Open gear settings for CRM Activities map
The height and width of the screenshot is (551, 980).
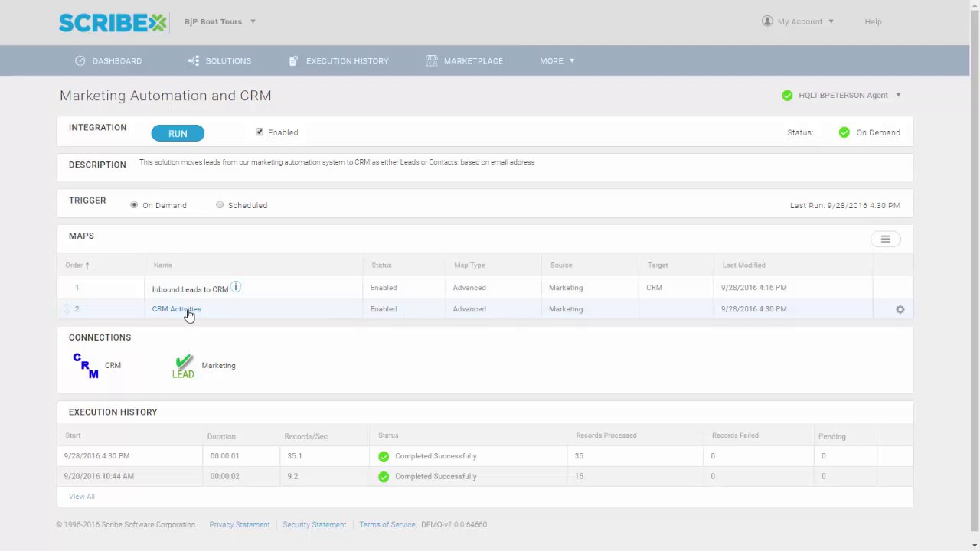(900, 309)
